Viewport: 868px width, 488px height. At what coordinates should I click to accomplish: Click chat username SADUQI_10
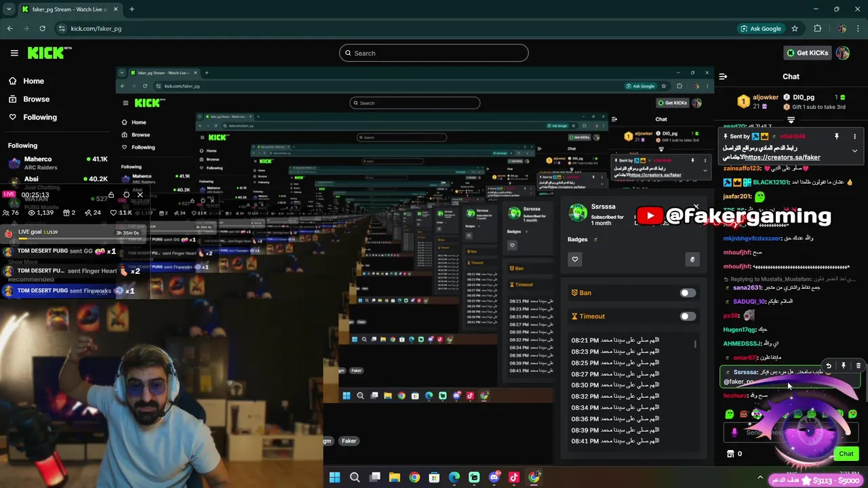pos(749,302)
